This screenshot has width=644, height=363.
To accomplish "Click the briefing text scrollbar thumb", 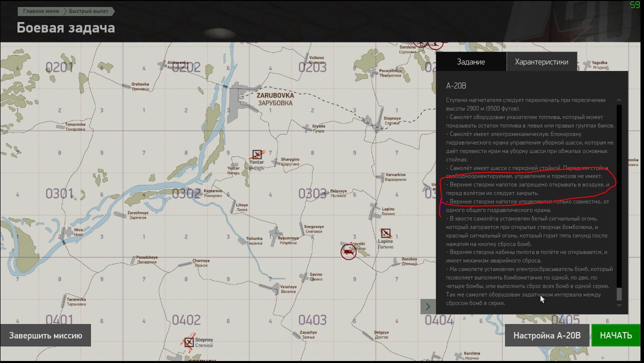I will [x=619, y=293].
